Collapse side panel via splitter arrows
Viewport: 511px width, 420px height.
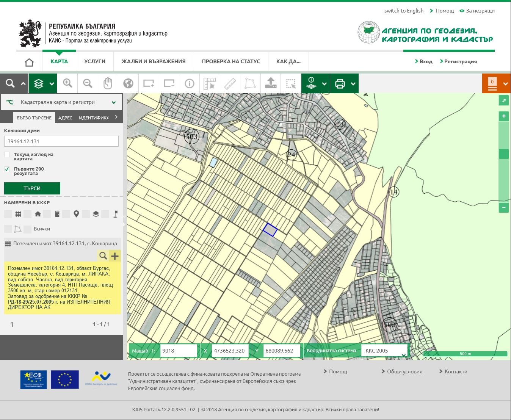[x=124, y=221]
